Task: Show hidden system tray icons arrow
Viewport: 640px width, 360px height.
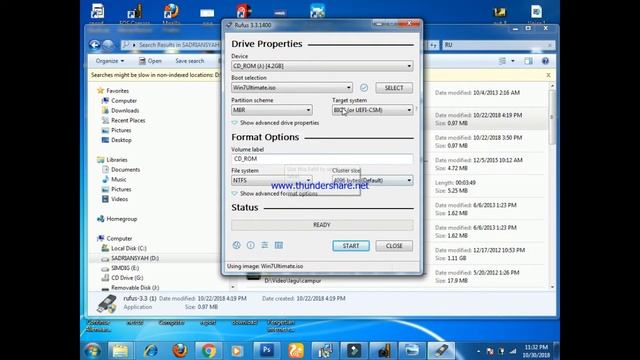Action: pos(478,351)
